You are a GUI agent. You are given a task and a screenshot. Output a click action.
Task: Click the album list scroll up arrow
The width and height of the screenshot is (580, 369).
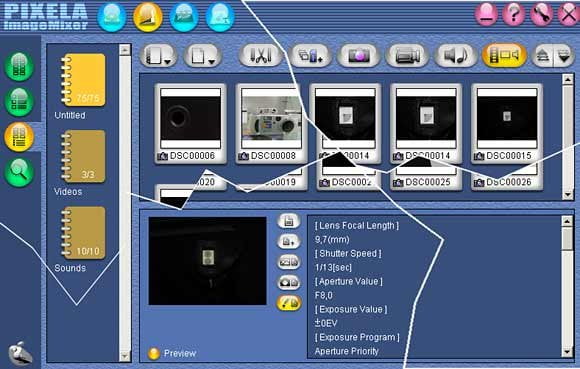pyautogui.click(x=125, y=50)
